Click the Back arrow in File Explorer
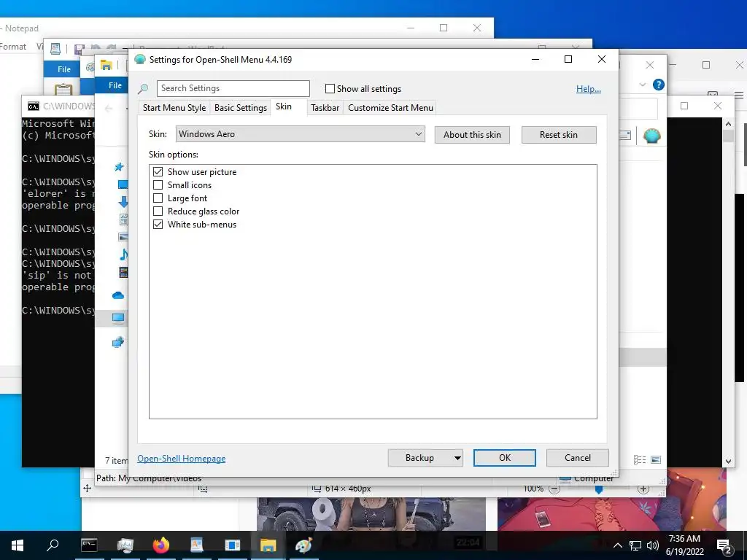The width and height of the screenshot is (747, 560). [x=109, y=109]
